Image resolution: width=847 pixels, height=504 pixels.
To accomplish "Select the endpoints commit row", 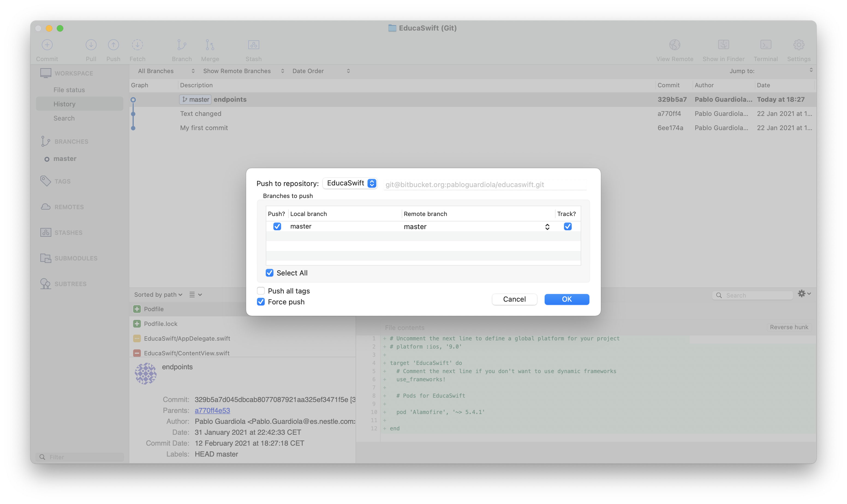I will point(473,100).
